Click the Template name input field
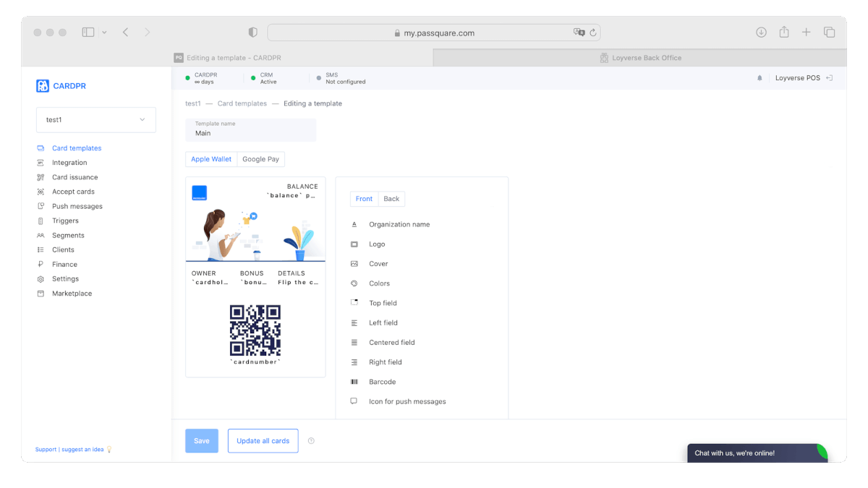 pyautogui.click(x=250, y=133)
